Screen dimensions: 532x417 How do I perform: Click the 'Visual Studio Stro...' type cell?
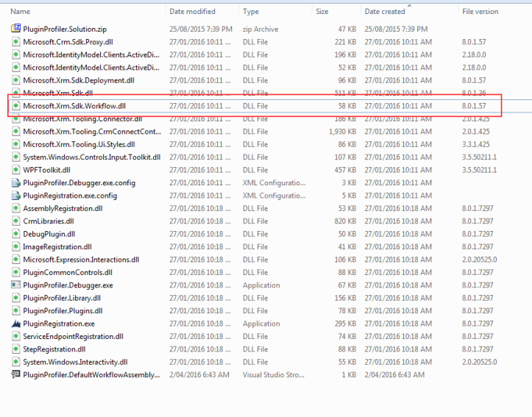274,374
